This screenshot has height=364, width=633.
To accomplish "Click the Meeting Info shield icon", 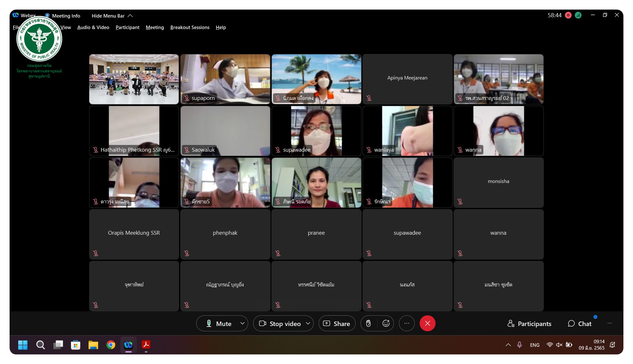I will point(47,15).
